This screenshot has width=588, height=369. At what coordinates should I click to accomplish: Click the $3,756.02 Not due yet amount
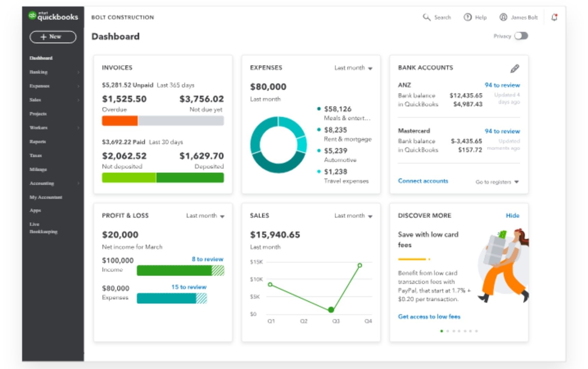click(202, 99)
